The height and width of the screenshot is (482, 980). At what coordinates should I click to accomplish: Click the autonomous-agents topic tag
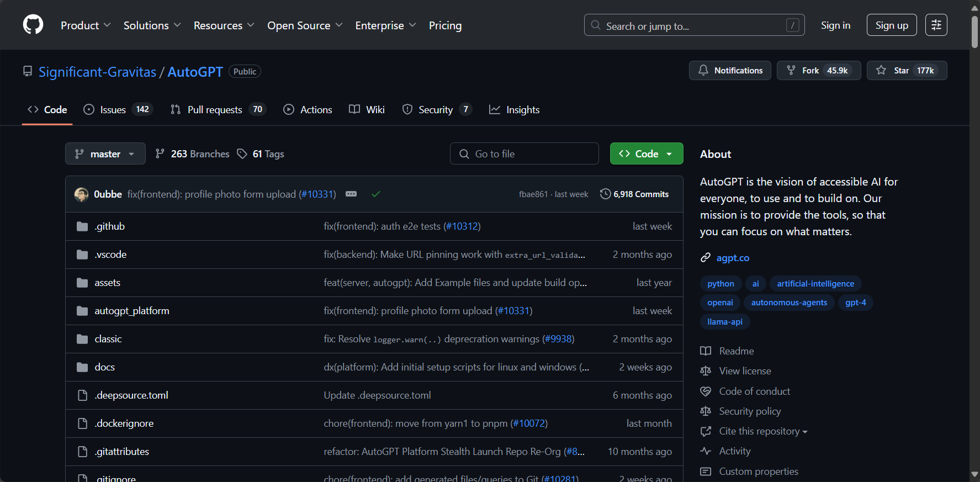pos(789,303)
